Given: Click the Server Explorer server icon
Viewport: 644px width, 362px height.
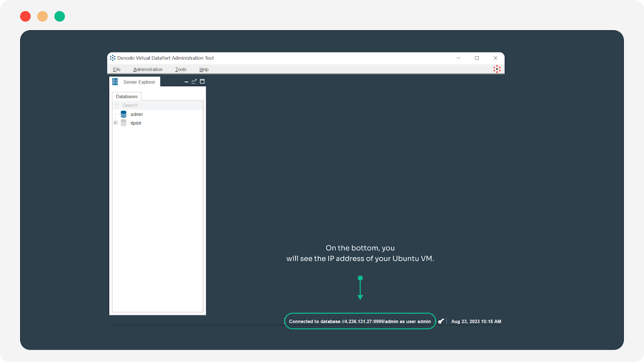Looking at the screenshot, I should 115,82.
